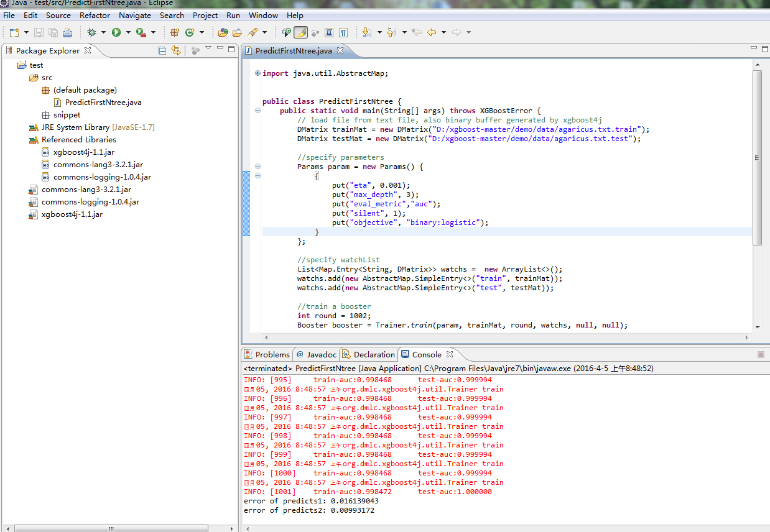Click the green Run button in toolbar
Image resolution: width=770 pixels, height=532 pixels.
coord(116,32)
